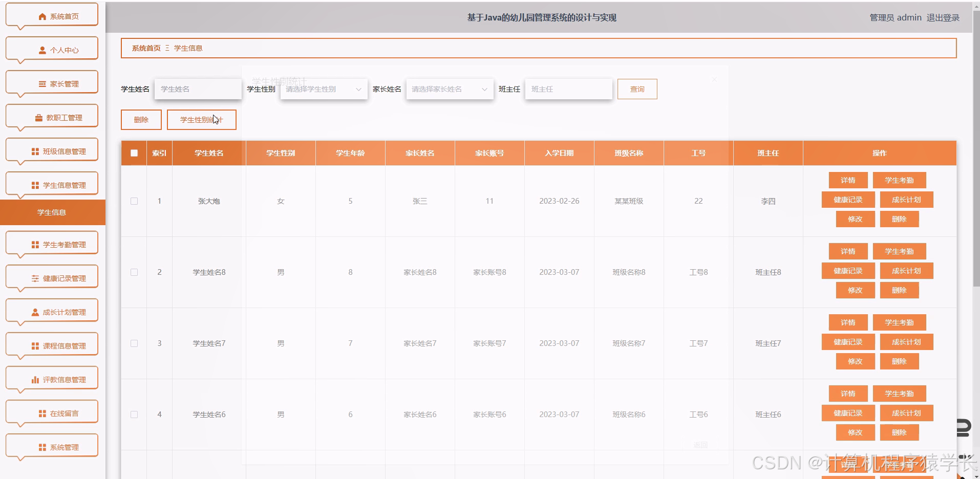This screenshot has height=479, width=980.
Task: Check the row checkbox for 学生姓名6
Action: (x=134, y=415)
